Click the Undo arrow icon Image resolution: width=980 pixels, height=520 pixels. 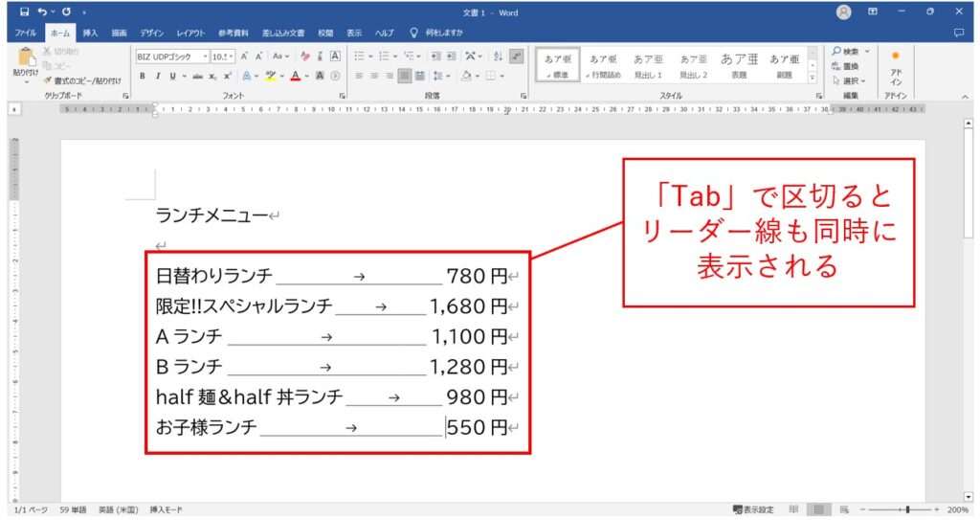tap(42, 11)
